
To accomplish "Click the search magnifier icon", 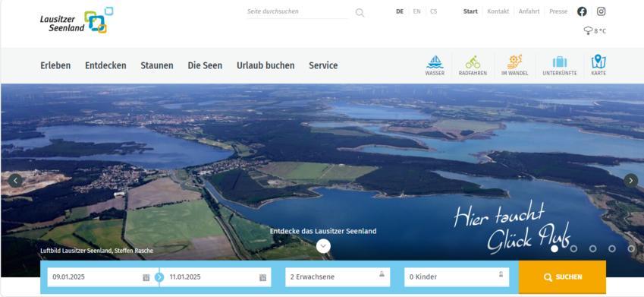I will point(360,13).
